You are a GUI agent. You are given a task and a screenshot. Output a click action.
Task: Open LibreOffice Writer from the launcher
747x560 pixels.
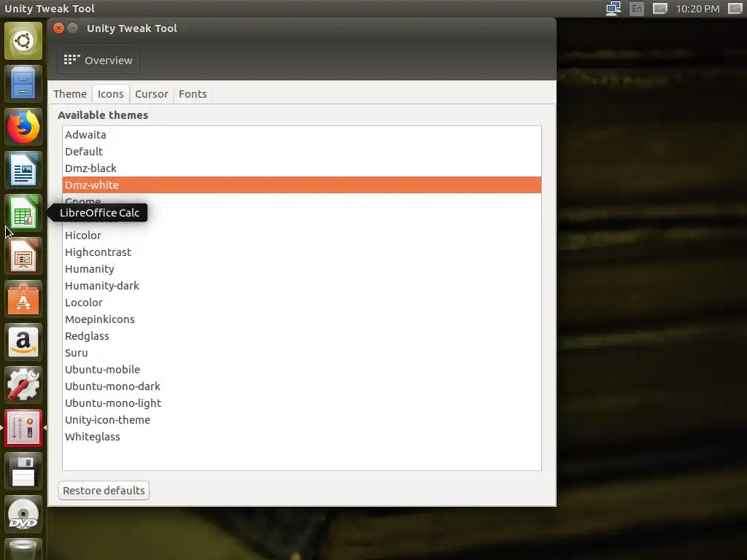[x=23, y=170]
